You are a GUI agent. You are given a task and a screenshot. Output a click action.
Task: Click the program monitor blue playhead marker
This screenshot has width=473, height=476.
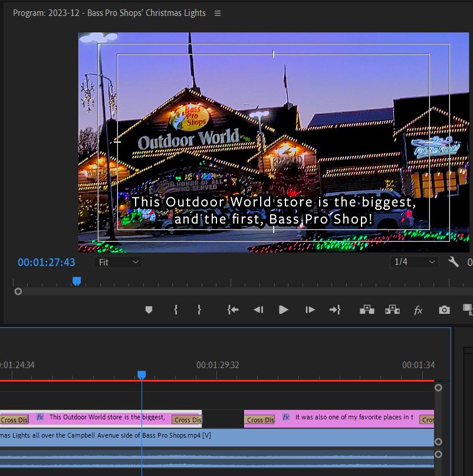pyautogui.click(x=77, y=281)
